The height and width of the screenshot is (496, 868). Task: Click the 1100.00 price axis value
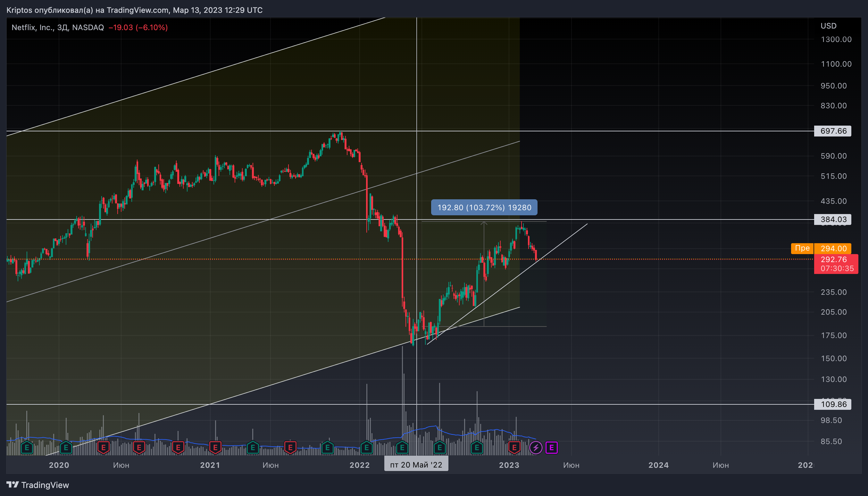836,64
